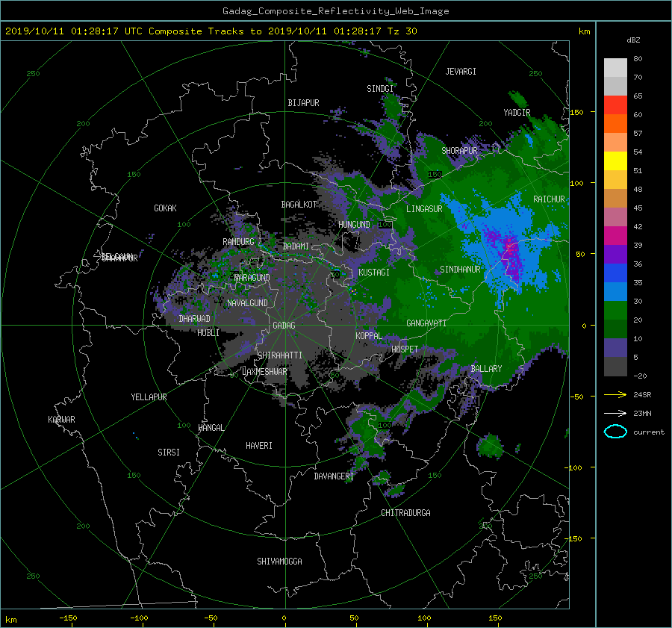Click the DAVANGERI label
The height and width of the screenshot is (628, 672).
[x=334, y=476]
